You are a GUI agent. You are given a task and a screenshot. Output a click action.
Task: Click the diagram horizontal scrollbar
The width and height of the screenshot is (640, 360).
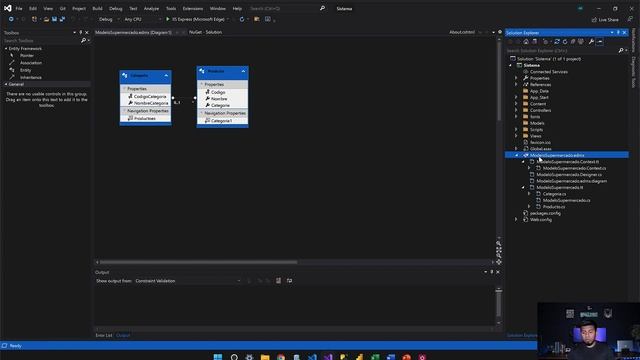[199, 262]
